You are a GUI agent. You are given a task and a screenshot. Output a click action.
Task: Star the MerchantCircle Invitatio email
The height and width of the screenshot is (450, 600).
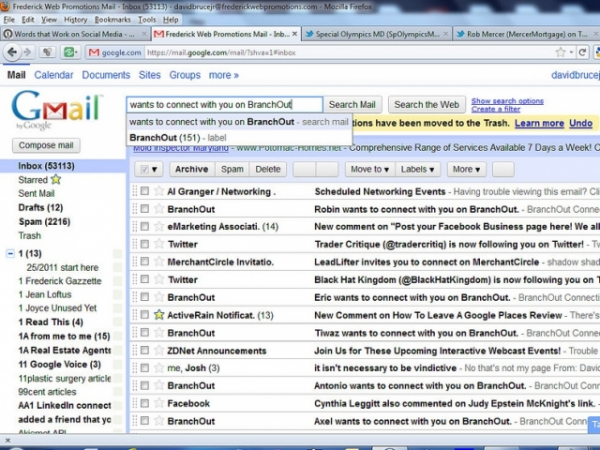[x=159, y=262]
